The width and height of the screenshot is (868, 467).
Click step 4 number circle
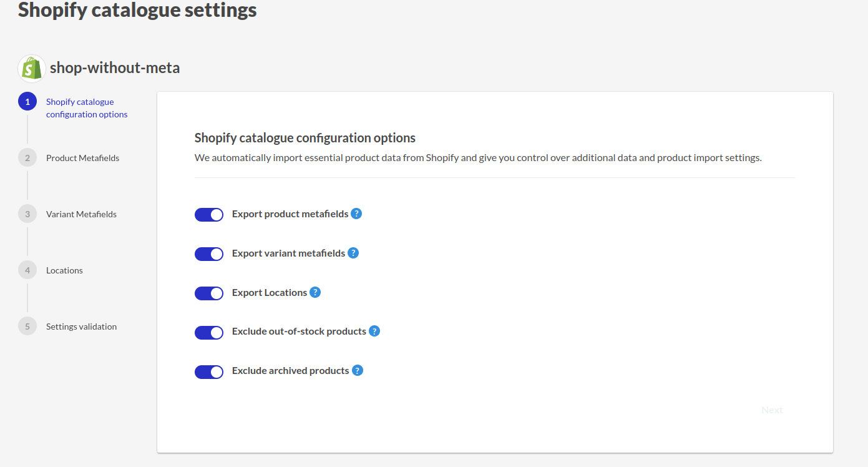[x=27, y=270]
